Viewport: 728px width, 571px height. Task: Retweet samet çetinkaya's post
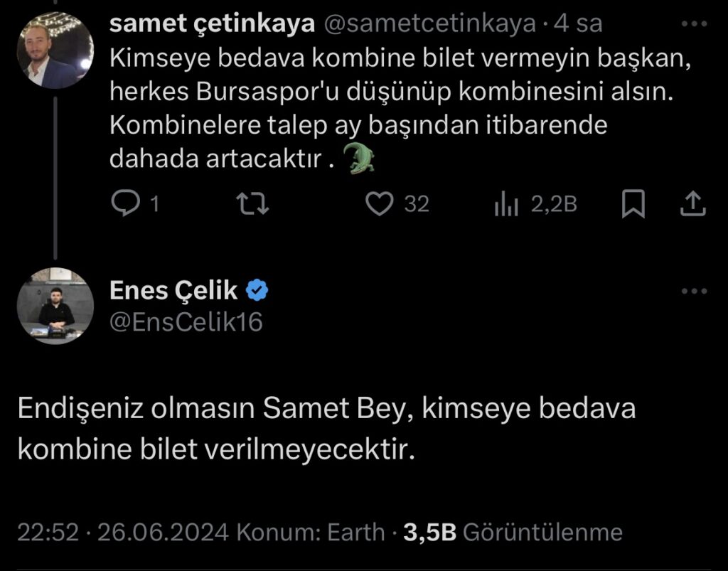click(252, 204)
